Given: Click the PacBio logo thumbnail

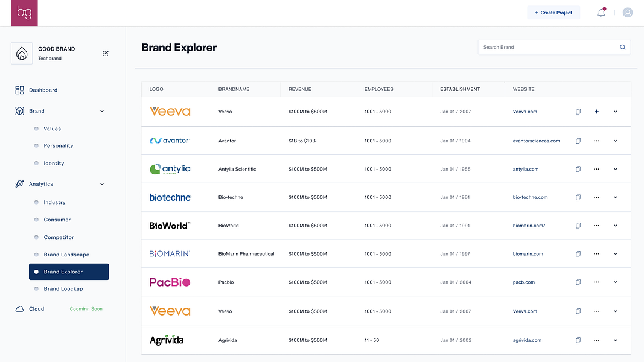Looking at the screenshot, I should [170, 282].
